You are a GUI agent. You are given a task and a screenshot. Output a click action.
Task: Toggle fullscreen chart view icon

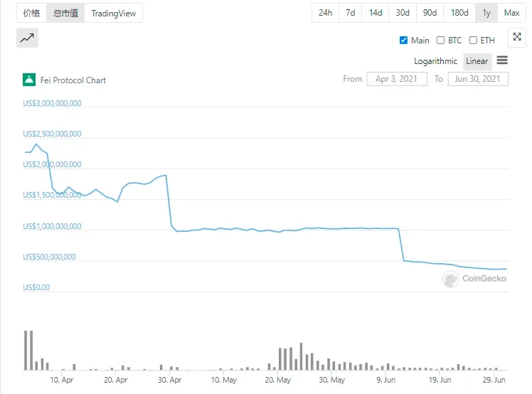[517, 38]
